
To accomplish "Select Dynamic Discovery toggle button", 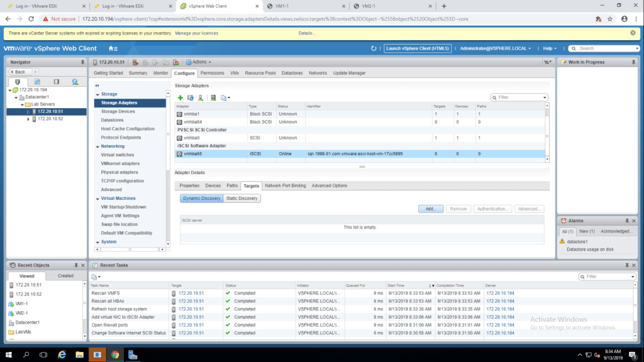I will [201, 198].
